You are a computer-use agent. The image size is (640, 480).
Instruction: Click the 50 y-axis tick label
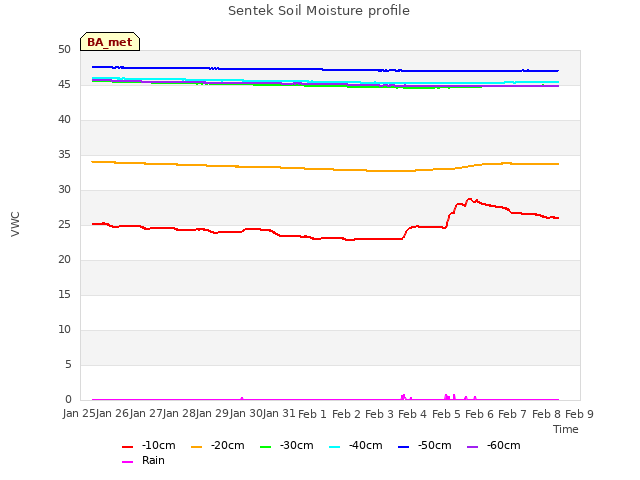pos(64,50)
